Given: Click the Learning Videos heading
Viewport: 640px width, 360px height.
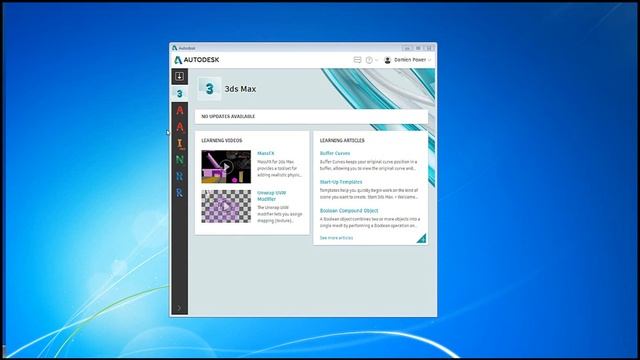Looking at the screenshot, I should pyautogui.click(x=222, y=140).
